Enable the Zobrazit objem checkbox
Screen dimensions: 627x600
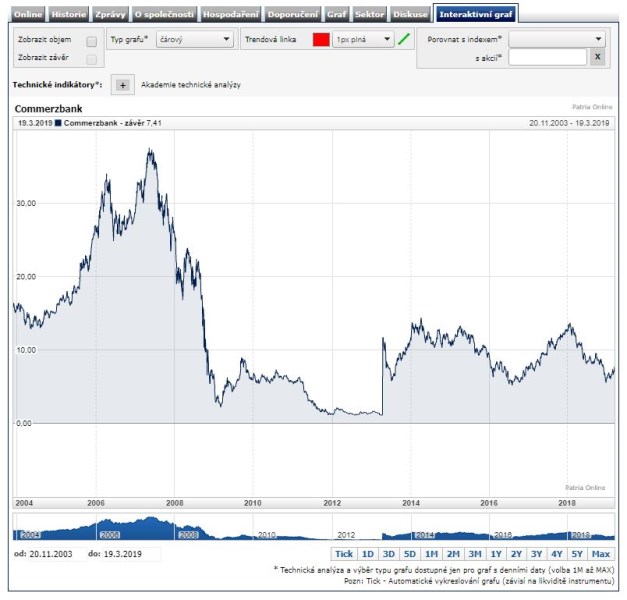tap(92, 41)
